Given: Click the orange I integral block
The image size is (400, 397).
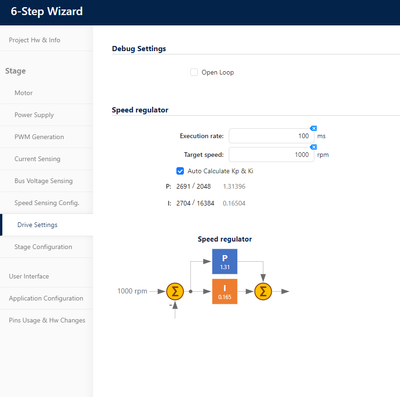Looking at the screenshot, I should pos(225,291).
